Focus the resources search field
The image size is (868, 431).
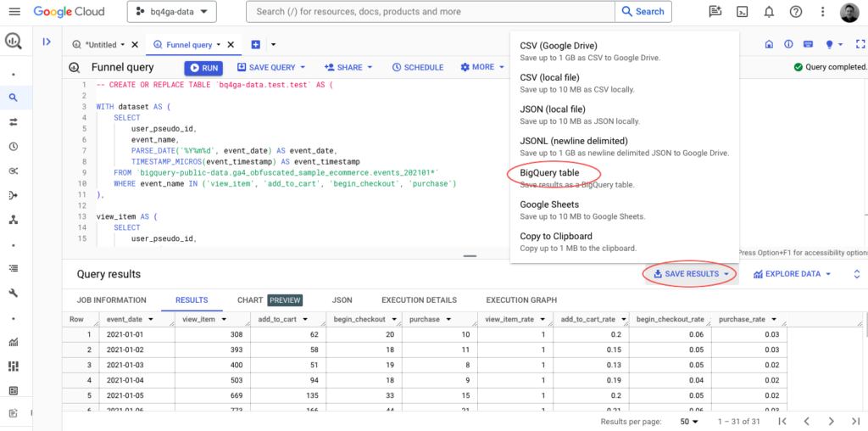coord(430,12)
